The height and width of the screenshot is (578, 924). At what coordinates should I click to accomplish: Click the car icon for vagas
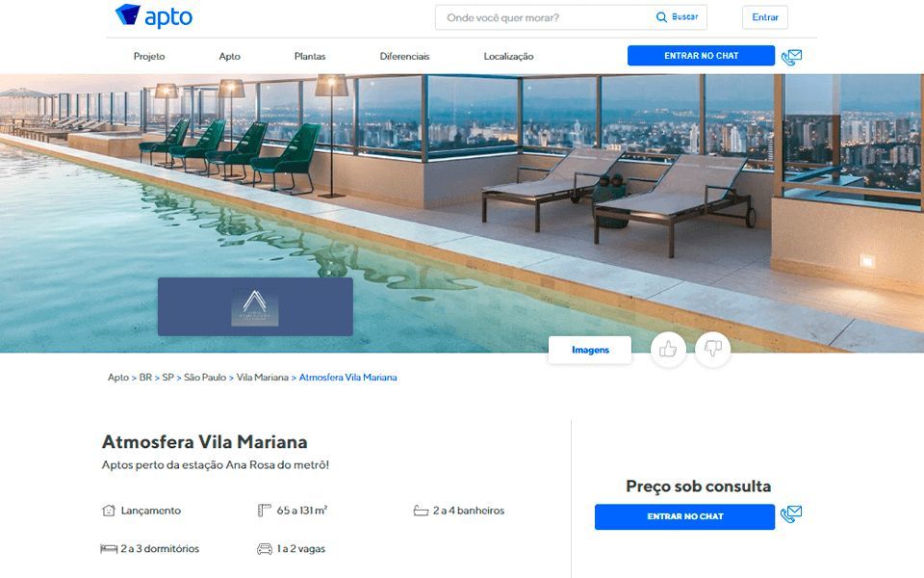[265, 549]
